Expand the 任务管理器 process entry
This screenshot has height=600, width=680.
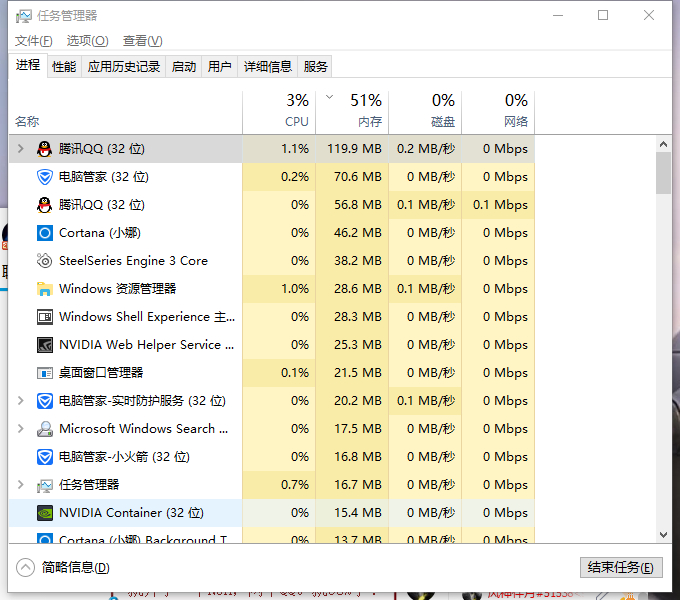20,485
